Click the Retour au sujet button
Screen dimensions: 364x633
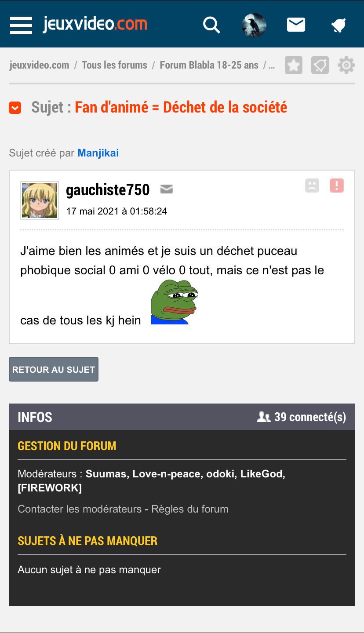tap(54, 369)
